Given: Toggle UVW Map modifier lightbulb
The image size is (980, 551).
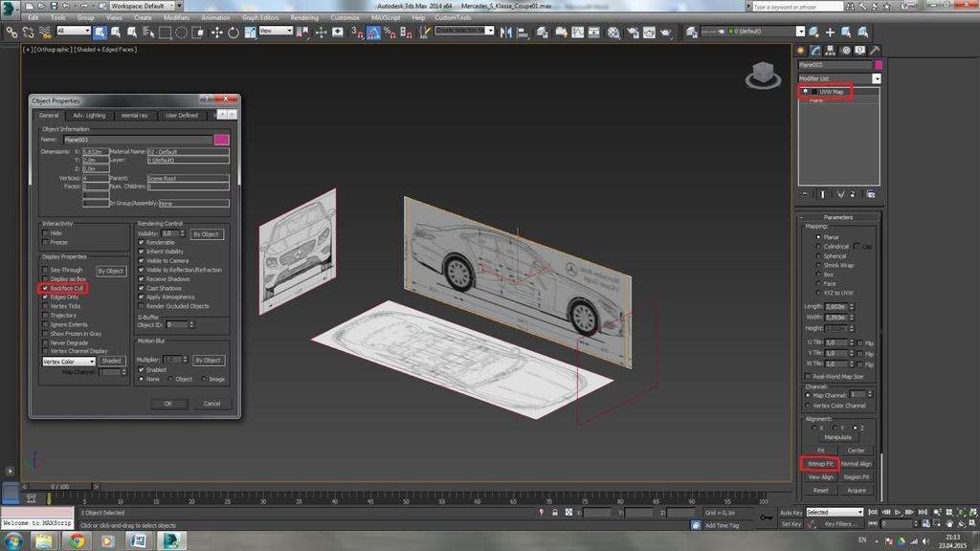Looking at the screenshot, I should click(805, 92).
